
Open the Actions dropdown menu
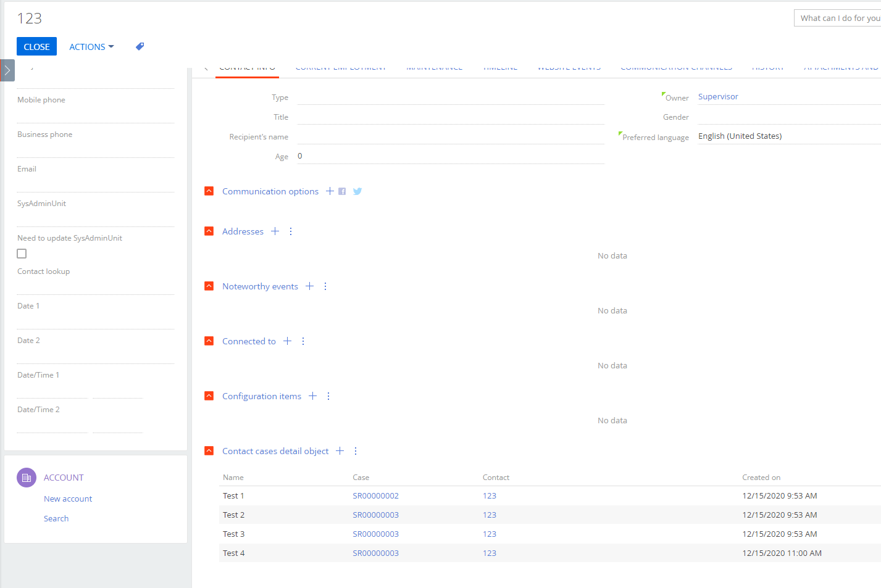[x=91, y=46]
